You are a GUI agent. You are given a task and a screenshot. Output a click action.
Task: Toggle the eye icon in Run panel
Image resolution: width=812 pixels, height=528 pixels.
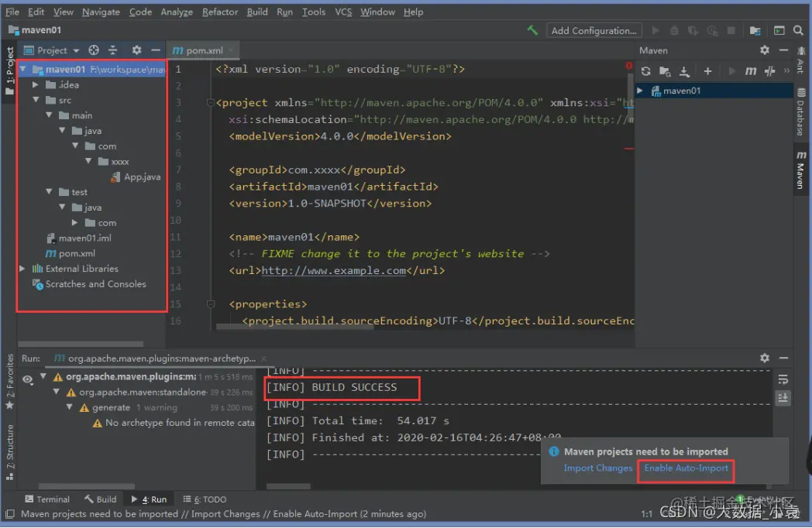pos(27,379)
